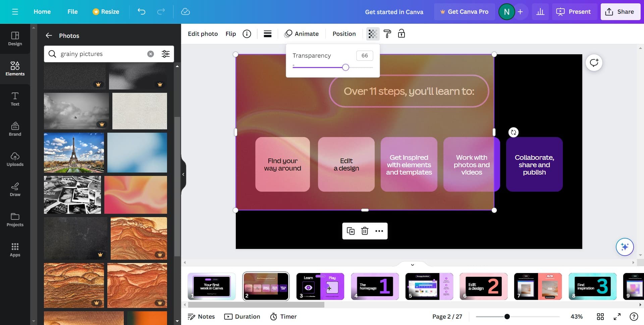Toggle fullscreen mode icon
644x325 pixels.
pos(617,317)
